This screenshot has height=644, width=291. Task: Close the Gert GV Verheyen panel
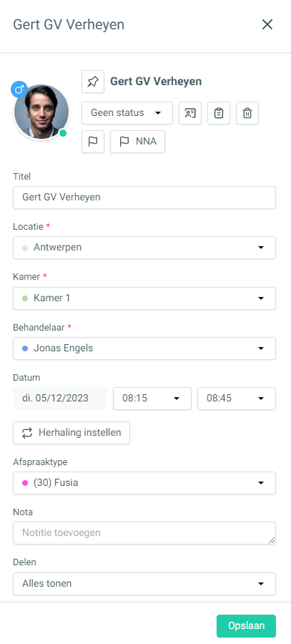[x=267, y=24]
